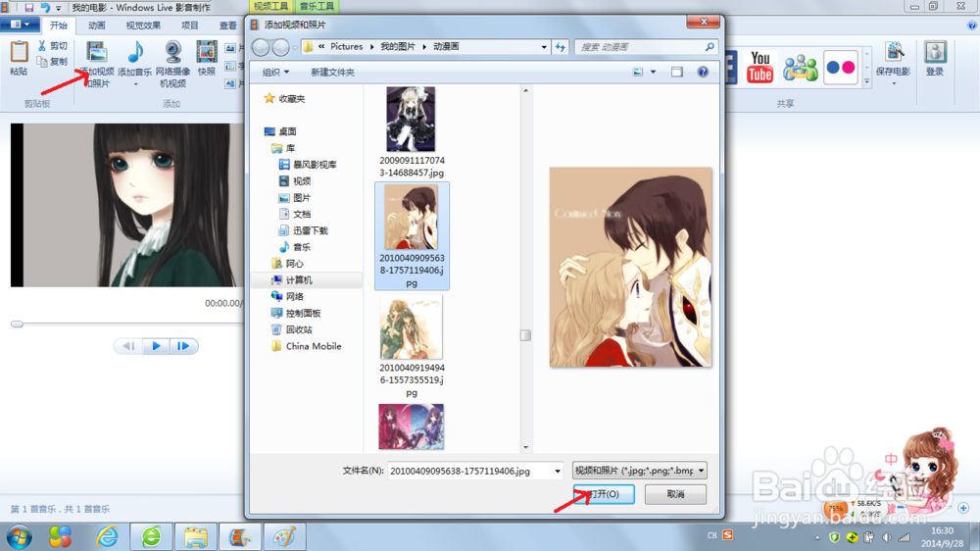Image resolution: width=980 pixels, height=551 pixels.
Task: Select the Music Tools (音乐工具) tab
Action: pyautogui.click(x=317, y=6)
